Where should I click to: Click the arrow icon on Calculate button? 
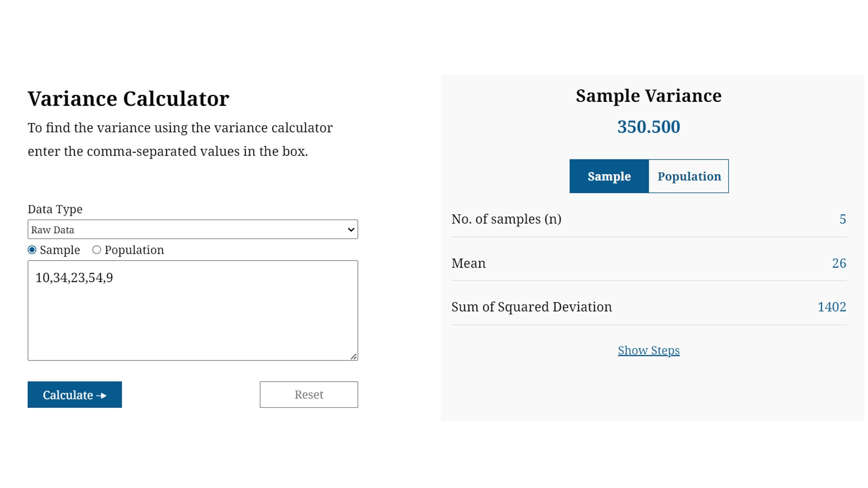[x=101, y=395]
